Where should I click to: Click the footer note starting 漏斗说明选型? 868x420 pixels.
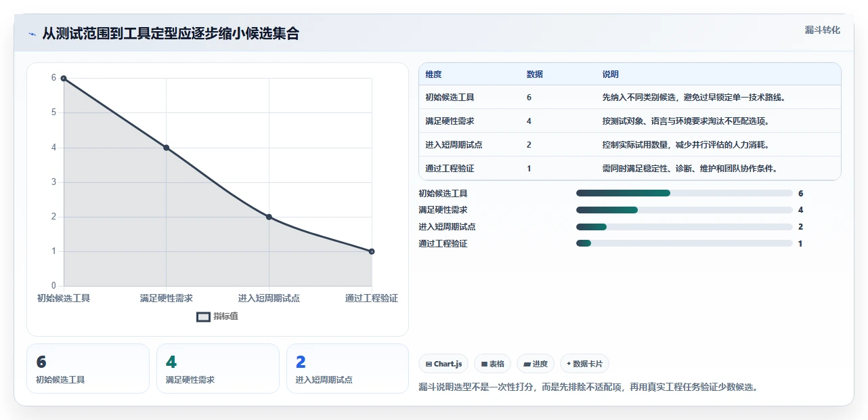(x=588, y=387)
